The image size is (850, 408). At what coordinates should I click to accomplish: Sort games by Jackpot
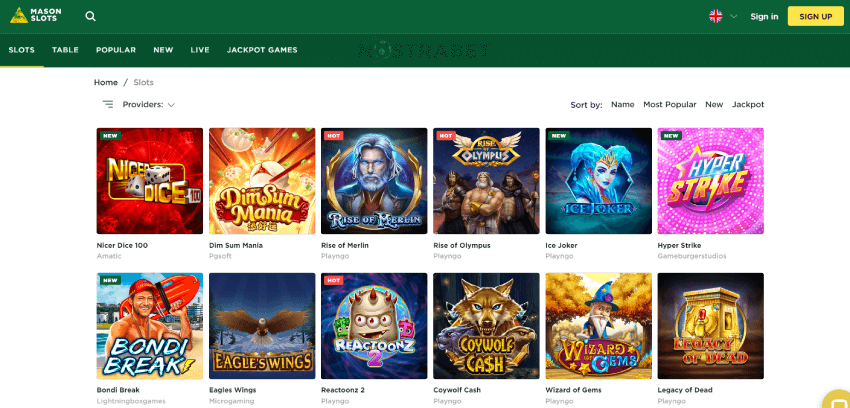coord(748,105)
